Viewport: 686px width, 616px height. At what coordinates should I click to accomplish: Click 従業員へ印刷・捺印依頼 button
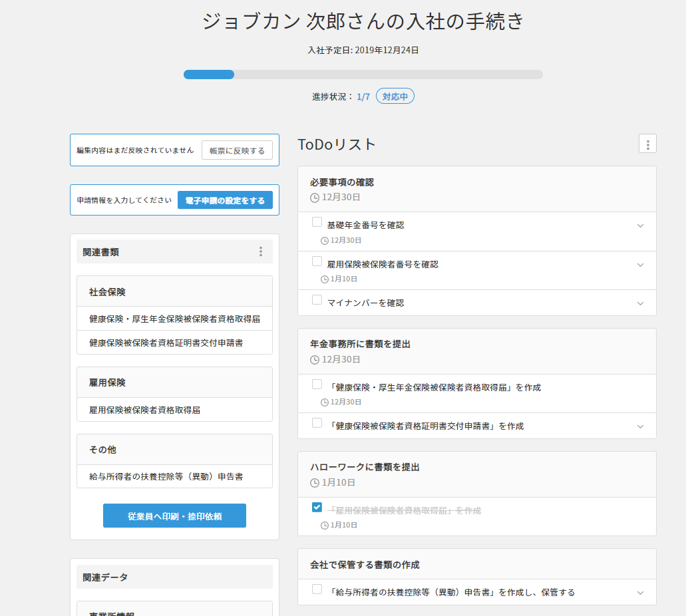pyautogui.click(x=174, y=516)
